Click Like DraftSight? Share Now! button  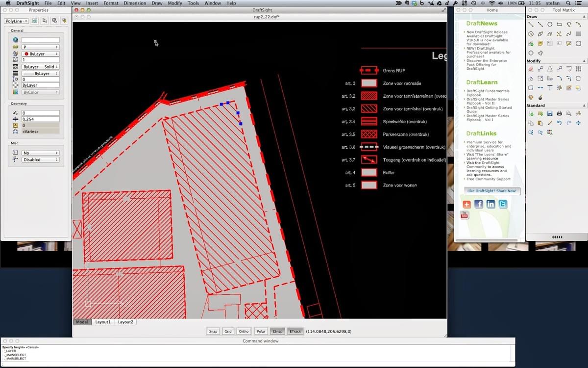point(492,191)
